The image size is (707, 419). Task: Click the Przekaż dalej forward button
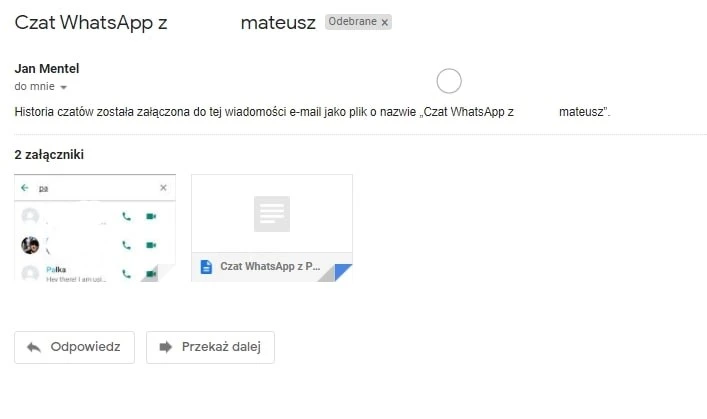[x=210, y=347]
